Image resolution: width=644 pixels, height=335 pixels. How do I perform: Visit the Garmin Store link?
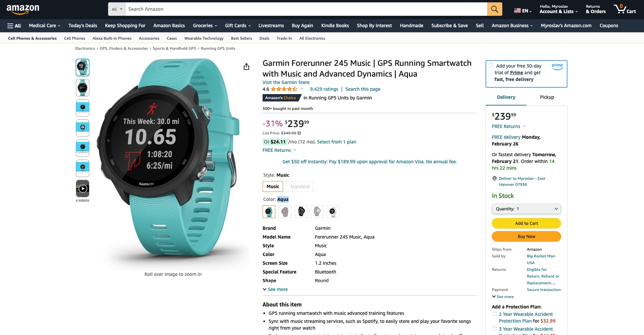(x=286, y=82)
